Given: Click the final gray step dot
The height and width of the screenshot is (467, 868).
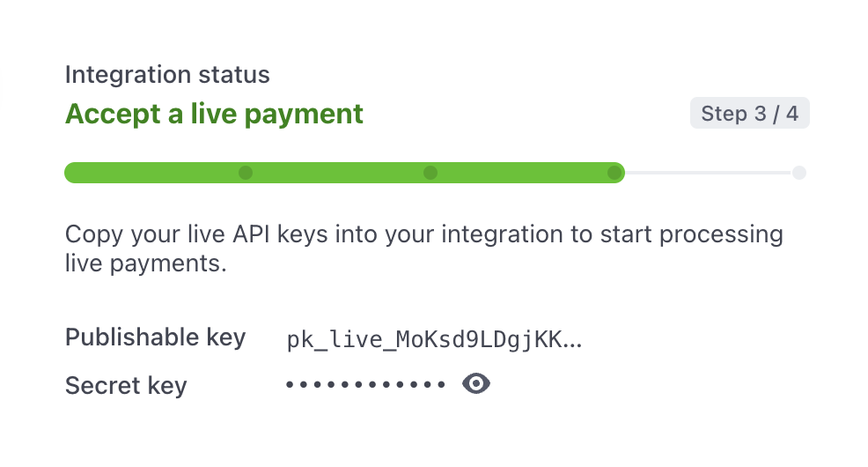Looking at the screenshot, I should 798,173.
